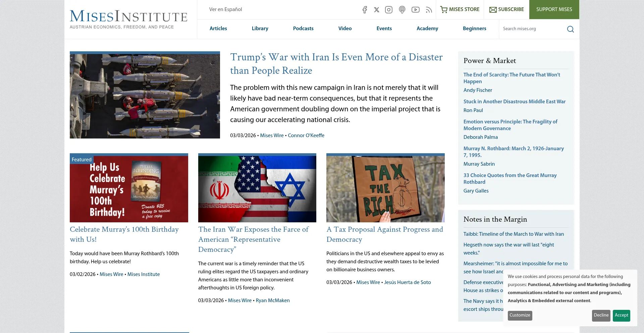Open the Library menu
Viewport: 644px width, 333px height.
(x=260, y=29)
